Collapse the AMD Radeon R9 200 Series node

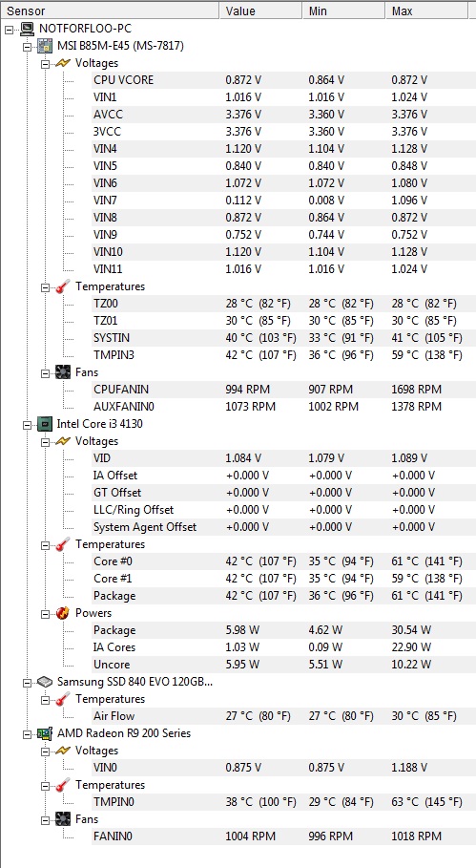pyautogui.click(x=27, y=734)
